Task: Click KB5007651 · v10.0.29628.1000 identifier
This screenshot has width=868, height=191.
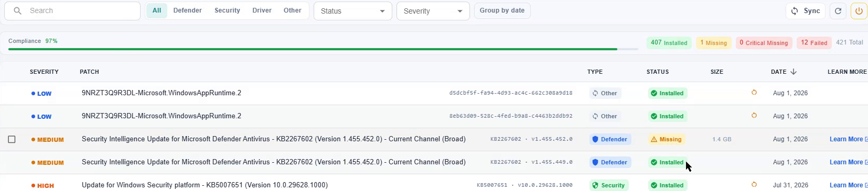Action: (x=524, y=185)
